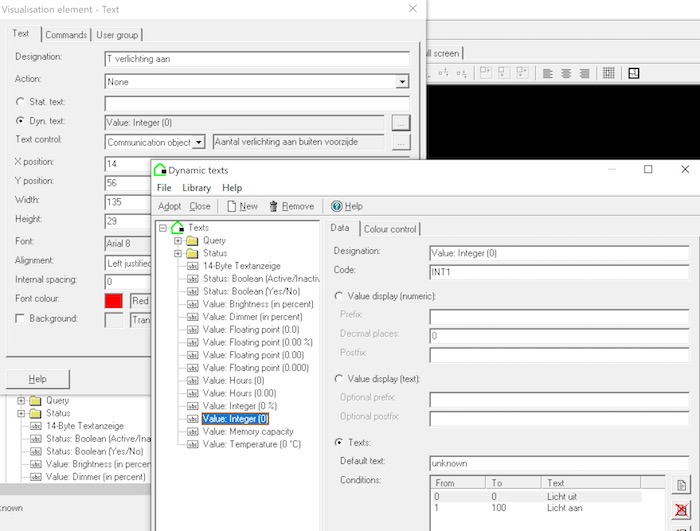Select the Texts radio option
700x531 pixels.
tap(339, 443)
